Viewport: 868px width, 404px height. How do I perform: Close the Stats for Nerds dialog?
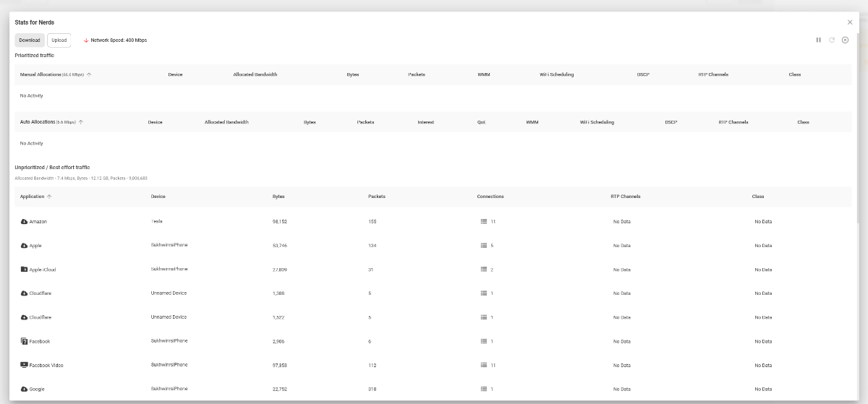tap(850, 22)
